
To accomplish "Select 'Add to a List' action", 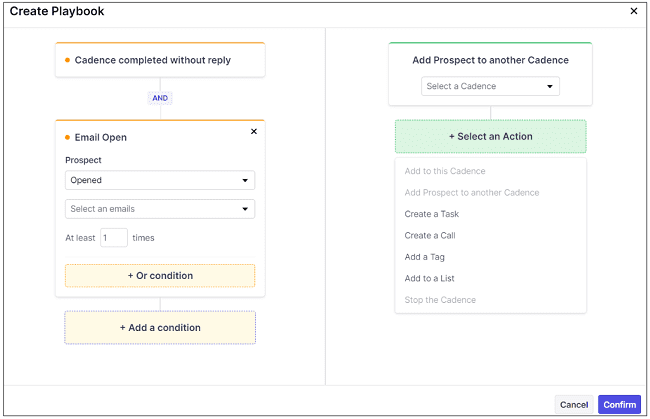I will 430,279.
